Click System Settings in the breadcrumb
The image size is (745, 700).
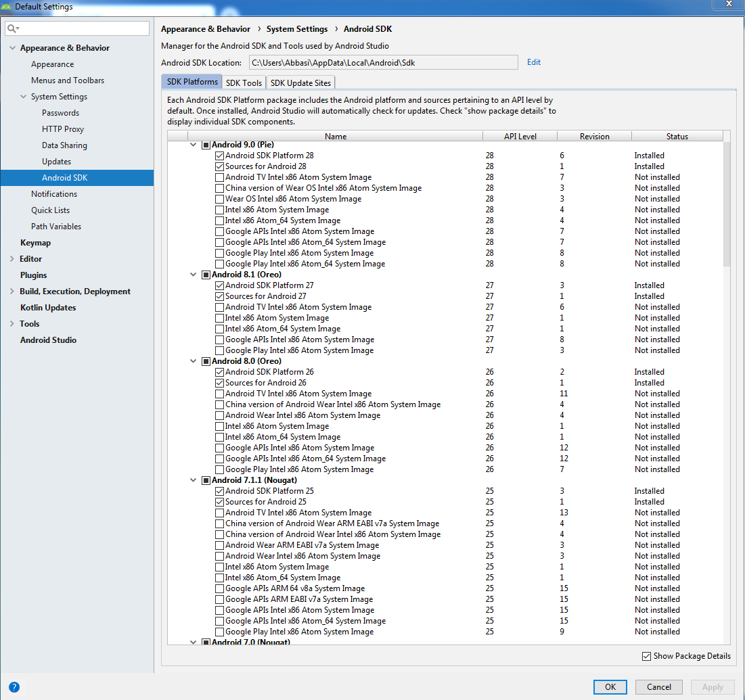pos(297,29)
